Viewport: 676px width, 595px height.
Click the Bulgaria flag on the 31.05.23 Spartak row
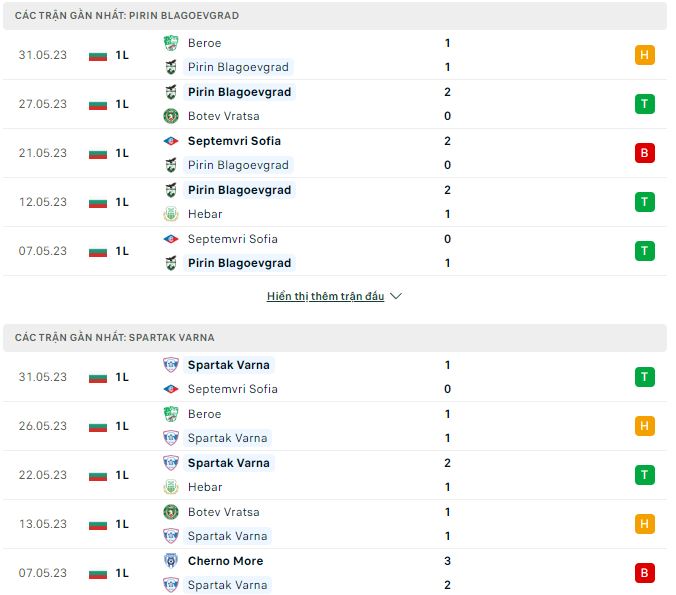(x=97, y=377)
